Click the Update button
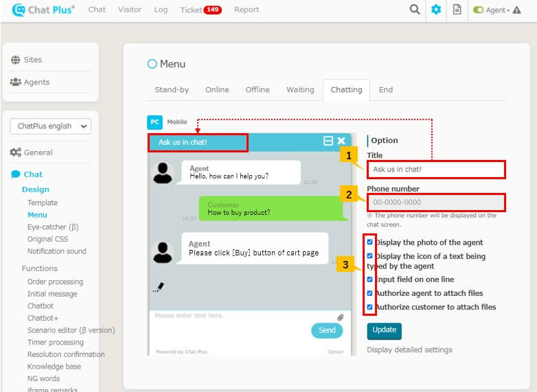 pos(385,331)
